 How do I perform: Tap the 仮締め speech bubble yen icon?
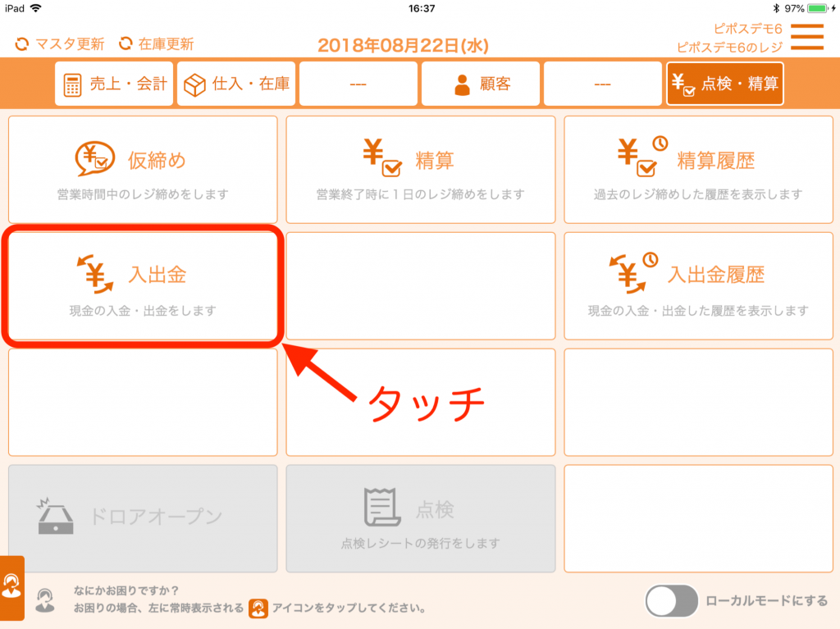(95, 158)
